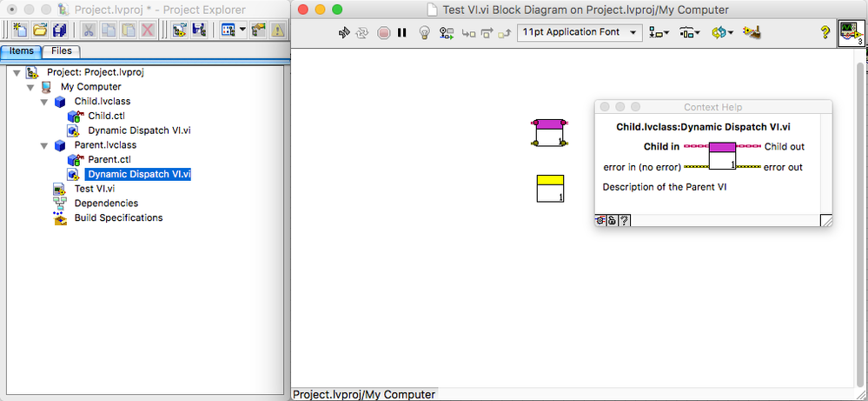
Task: Open a file with the folder toolbar icon
Action: pos(39,30)
